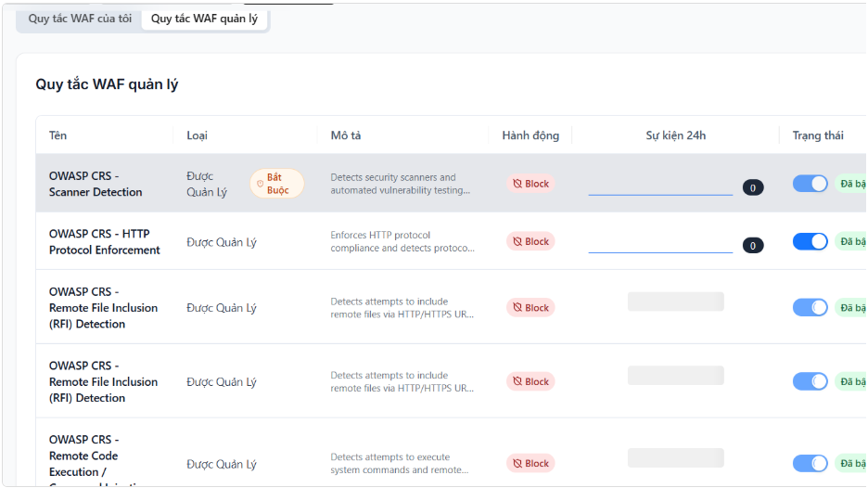Click Block badge for HTTP Protocol Enforcement
This screenshot has width=868, height=488.
point(530,241)
